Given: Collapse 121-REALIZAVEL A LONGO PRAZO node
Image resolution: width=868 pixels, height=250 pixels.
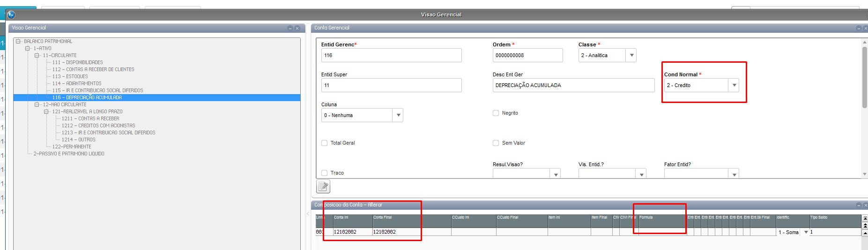Looking at the screenshot, I should pos(46,111).
